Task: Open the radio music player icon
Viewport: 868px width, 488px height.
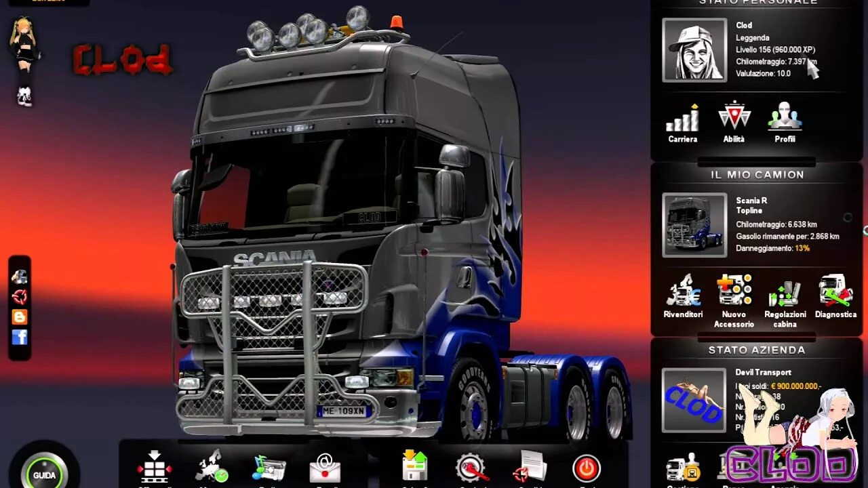Action: [x=269, y=468]
